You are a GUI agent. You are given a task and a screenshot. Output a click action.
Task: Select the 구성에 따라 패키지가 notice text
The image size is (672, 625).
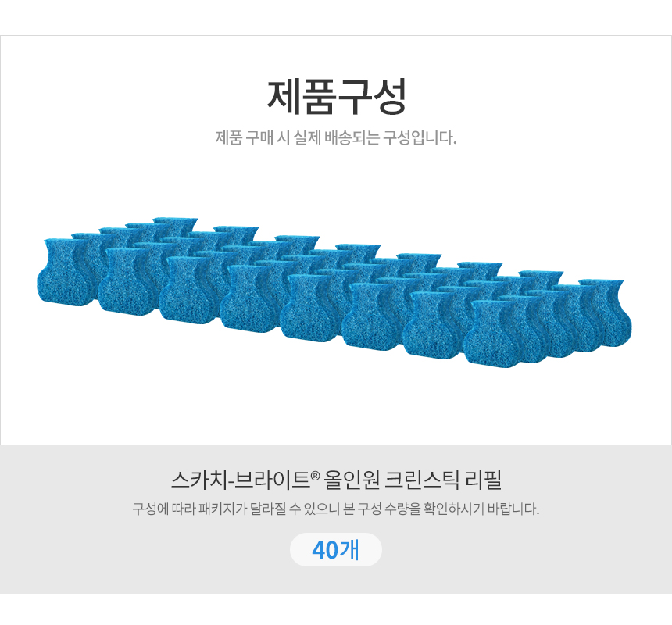coord(336,509)
